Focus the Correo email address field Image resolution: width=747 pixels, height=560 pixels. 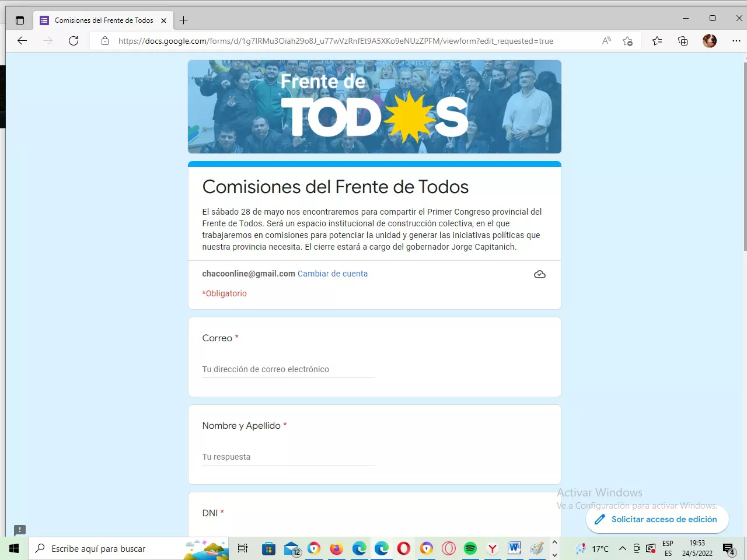tap(288, 369)
